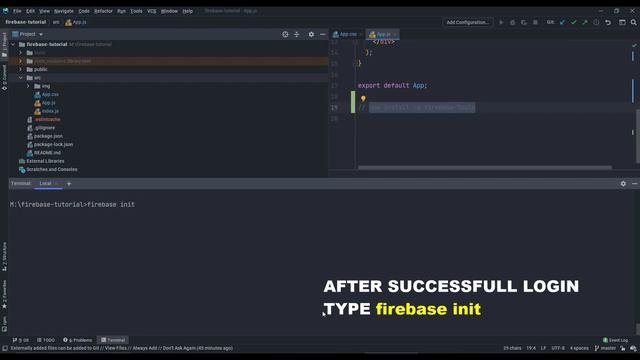Click the collapse all icon in Project panel
Screen dimensions: 640x360
pos(297,34)
